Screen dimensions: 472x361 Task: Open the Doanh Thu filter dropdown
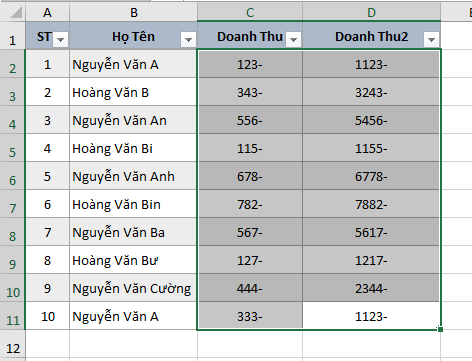click(293, 40)
